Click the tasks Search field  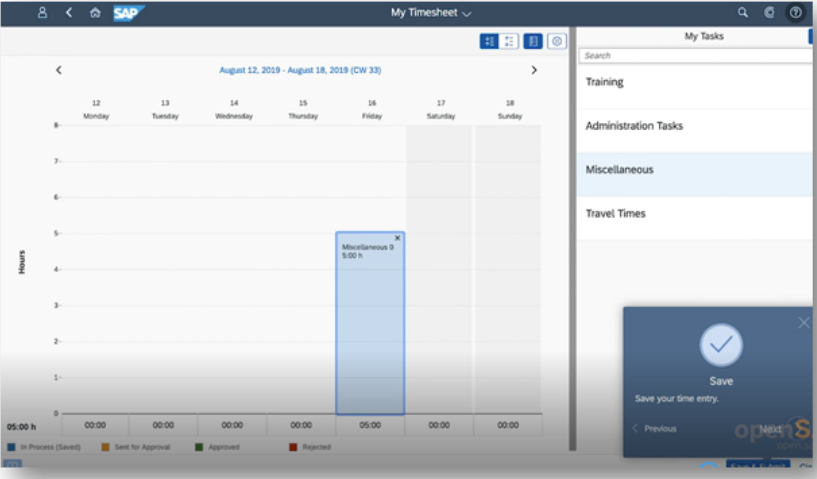(695, 56)
